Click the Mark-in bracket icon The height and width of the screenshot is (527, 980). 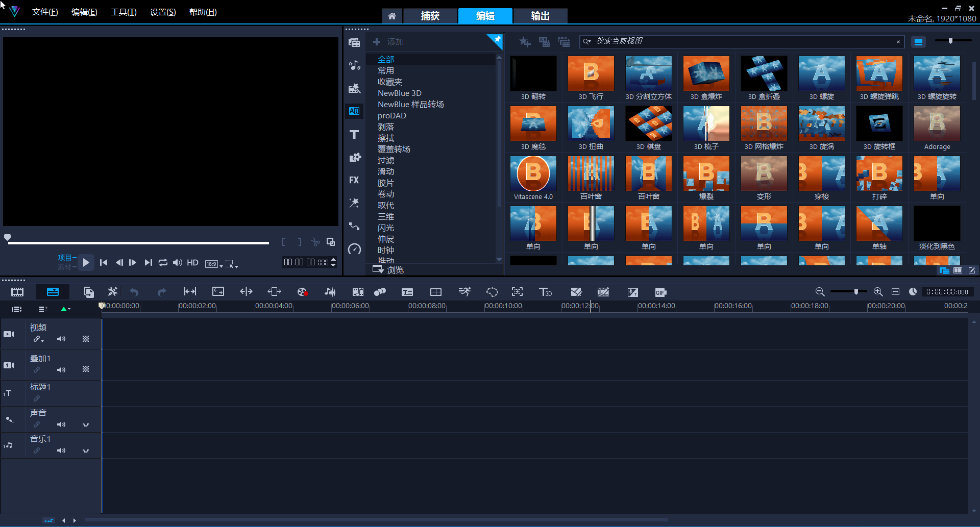[x=284, y=242]
